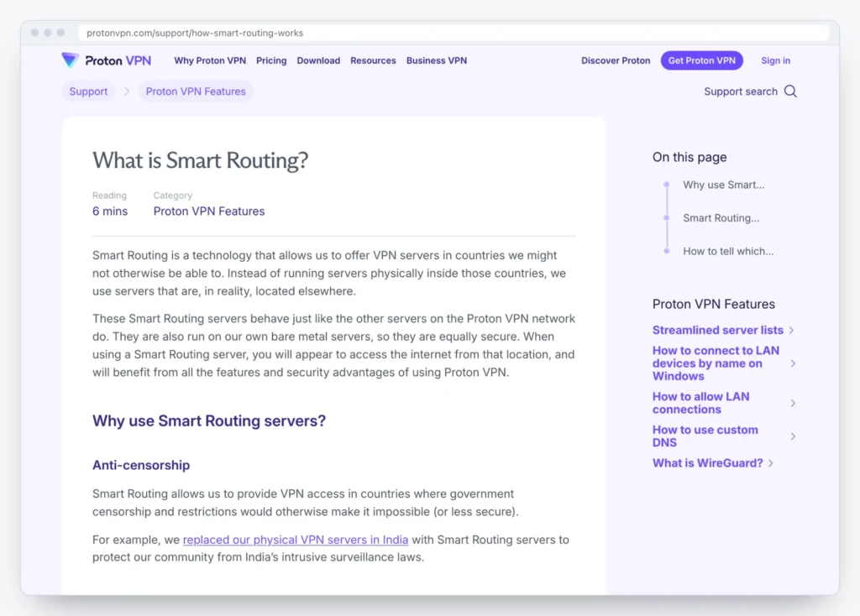Open Proton VPN Features category link

pyautogui.click(x=209, y=211)
